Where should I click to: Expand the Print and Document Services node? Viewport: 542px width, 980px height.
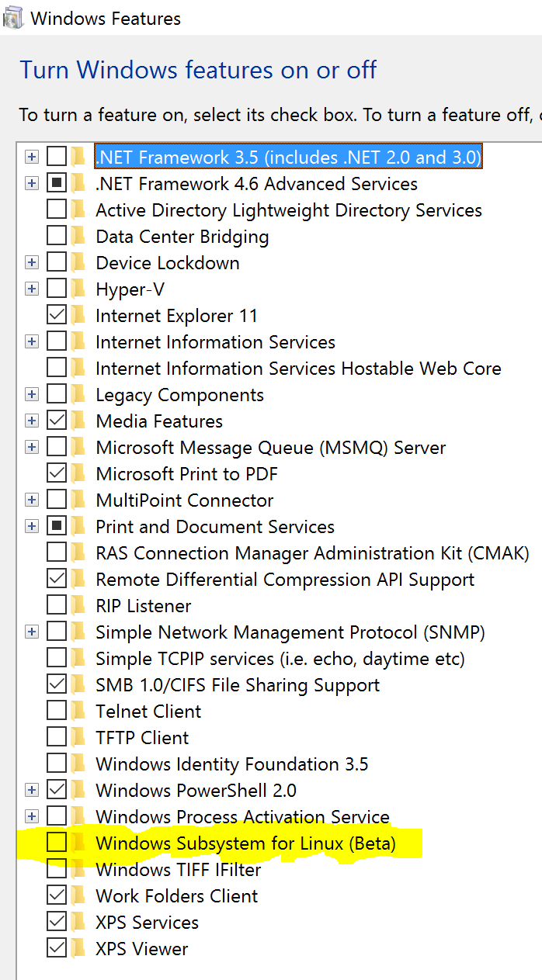click(31, 527)
